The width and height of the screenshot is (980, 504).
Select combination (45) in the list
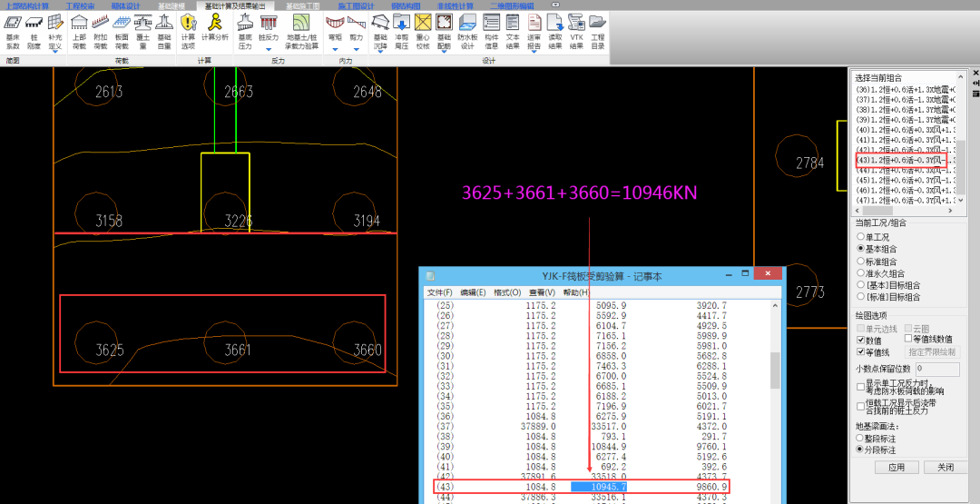click(906, 181)
